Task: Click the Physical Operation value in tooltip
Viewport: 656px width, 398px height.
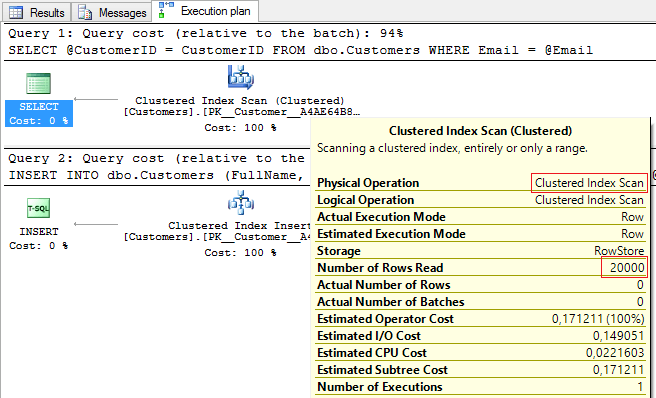Action: pyautogui.click(x=589, y=183)
